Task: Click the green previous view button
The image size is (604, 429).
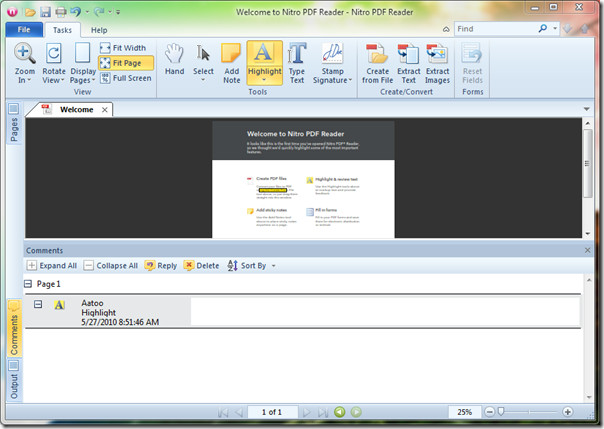Action: coord(339,412)
